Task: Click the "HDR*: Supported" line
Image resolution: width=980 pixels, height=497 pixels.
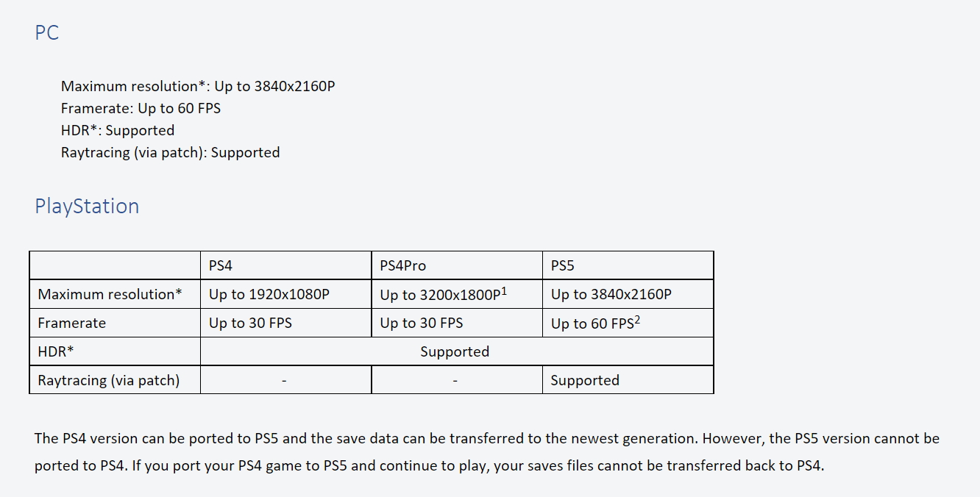Action: 118,130
